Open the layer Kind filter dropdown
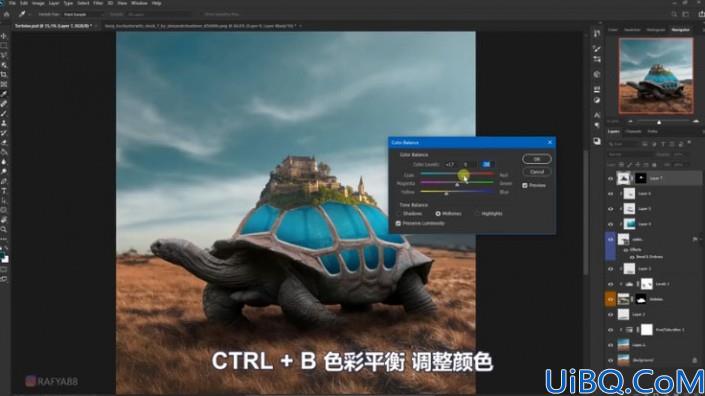 click(623, 144)
